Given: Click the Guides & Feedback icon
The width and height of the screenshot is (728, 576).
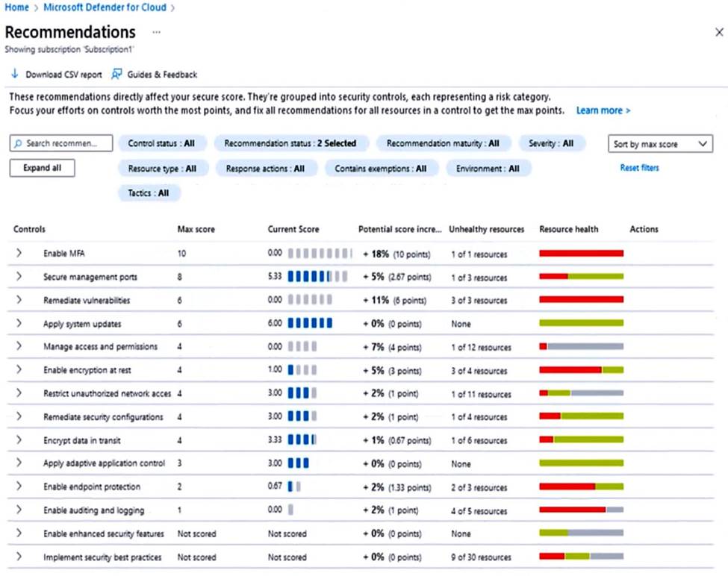Looking at the screenshot, I should click(116, 74).
